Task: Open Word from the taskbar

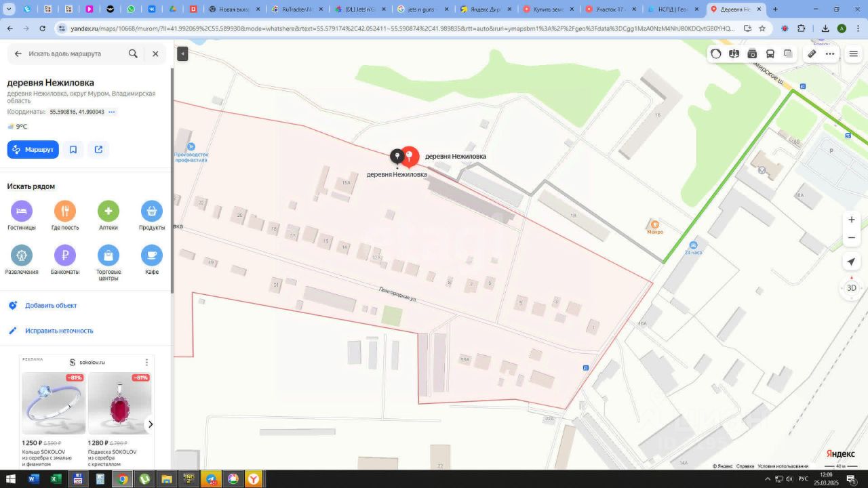Action: 34,479
